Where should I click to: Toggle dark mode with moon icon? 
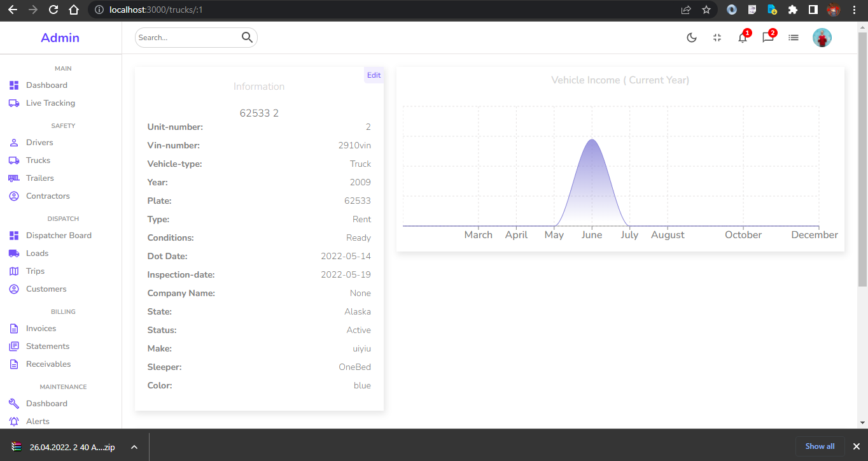[692, 38]
